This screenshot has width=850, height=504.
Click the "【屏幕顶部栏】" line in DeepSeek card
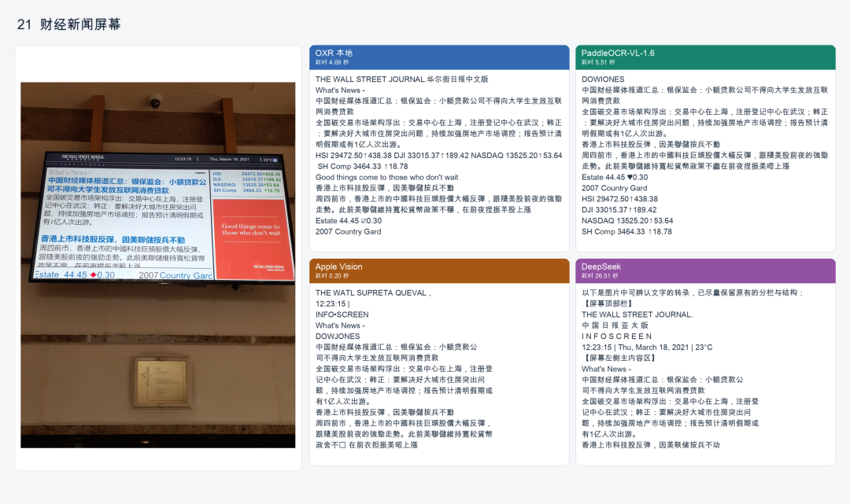tap(607, 304)
